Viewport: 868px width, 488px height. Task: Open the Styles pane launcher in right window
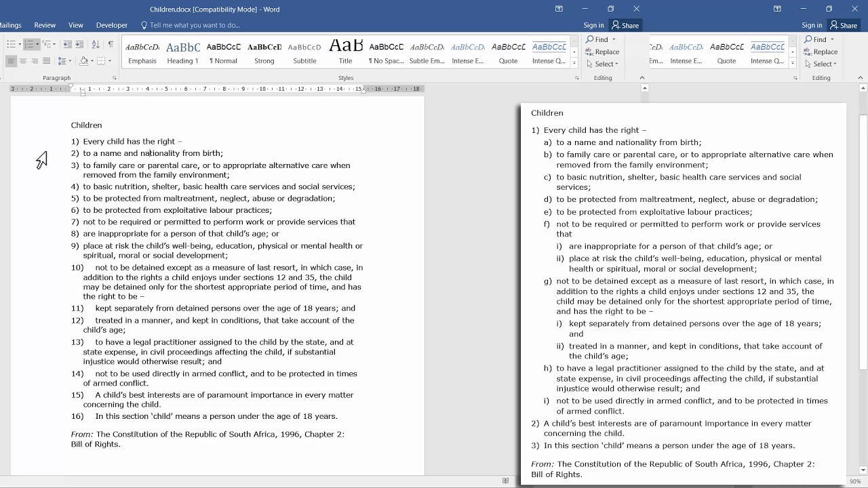click(795, 78)
